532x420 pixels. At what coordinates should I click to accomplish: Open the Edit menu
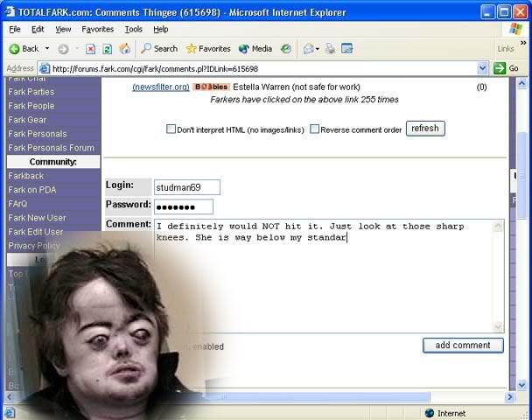[x=38, y=30]
